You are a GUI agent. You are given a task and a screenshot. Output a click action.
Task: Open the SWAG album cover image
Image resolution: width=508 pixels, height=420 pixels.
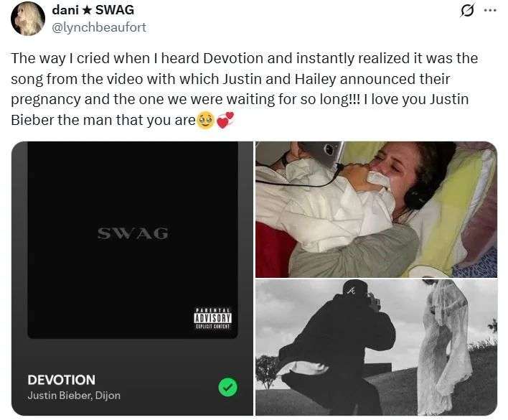[x=133, y=240]
